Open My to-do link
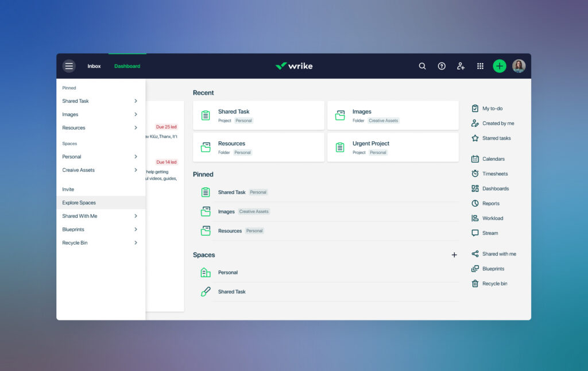Screen dimensions: 588x371 pos(492,109)
